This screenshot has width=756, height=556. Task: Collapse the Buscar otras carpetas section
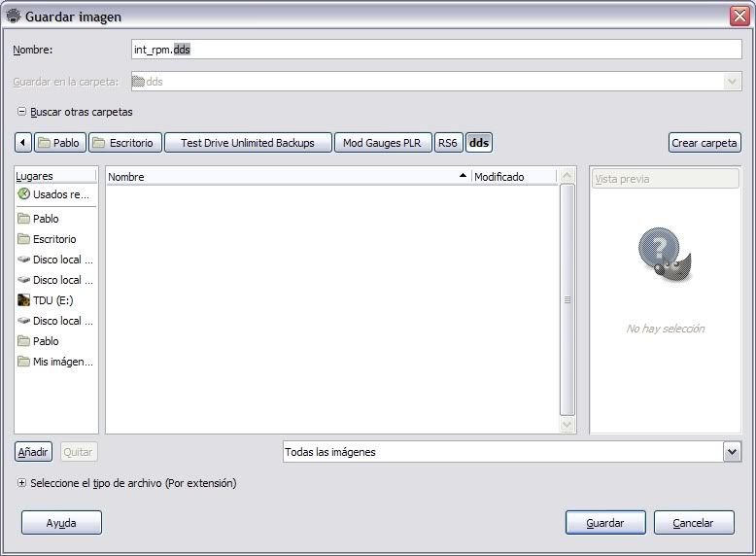(21, 112)
